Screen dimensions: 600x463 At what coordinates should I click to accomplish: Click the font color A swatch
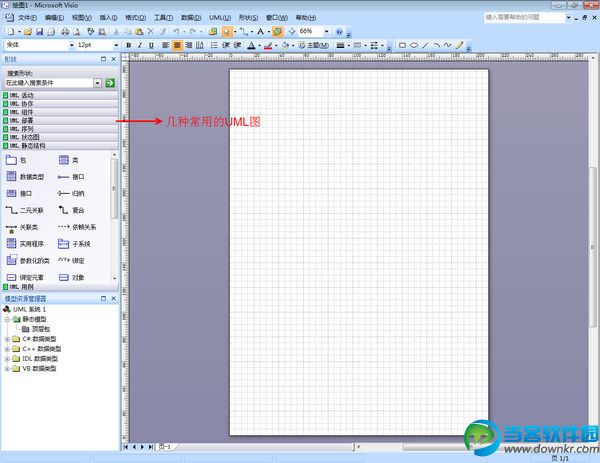(251, 45)
